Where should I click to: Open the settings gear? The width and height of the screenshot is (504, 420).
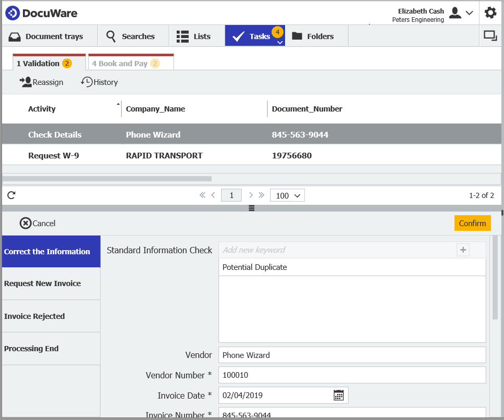point(490,13)
